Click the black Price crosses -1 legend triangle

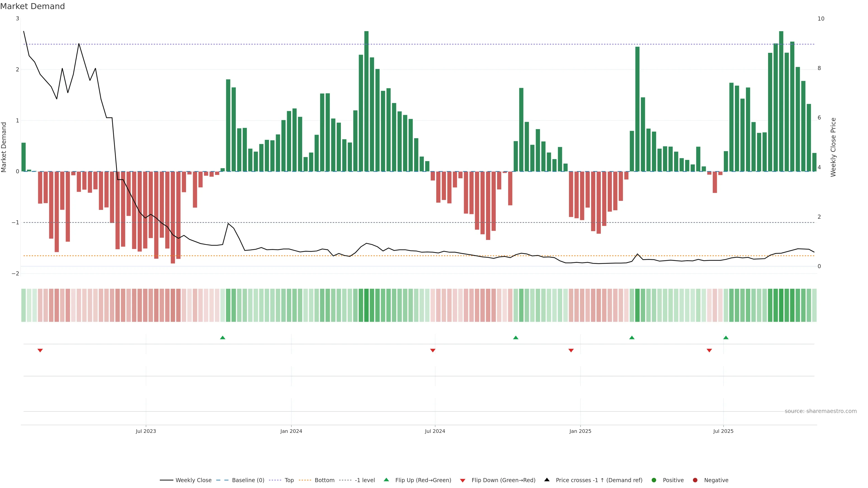click(547, 480)
